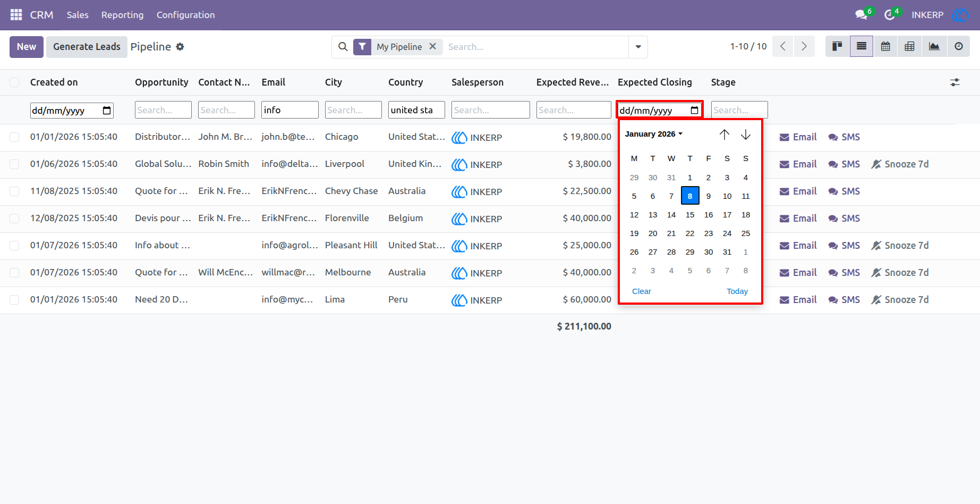980x504 pixels.
Task: Click Today in the date picker
Action: tap(737, 291)
